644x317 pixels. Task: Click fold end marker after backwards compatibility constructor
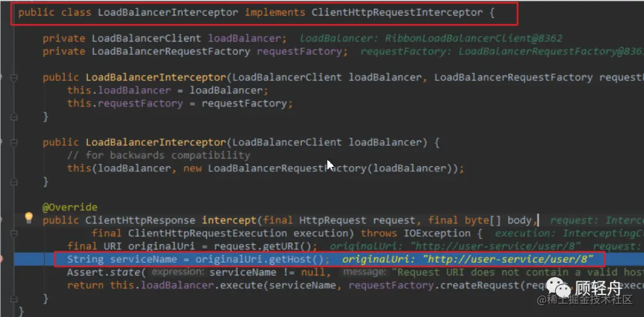14,182
